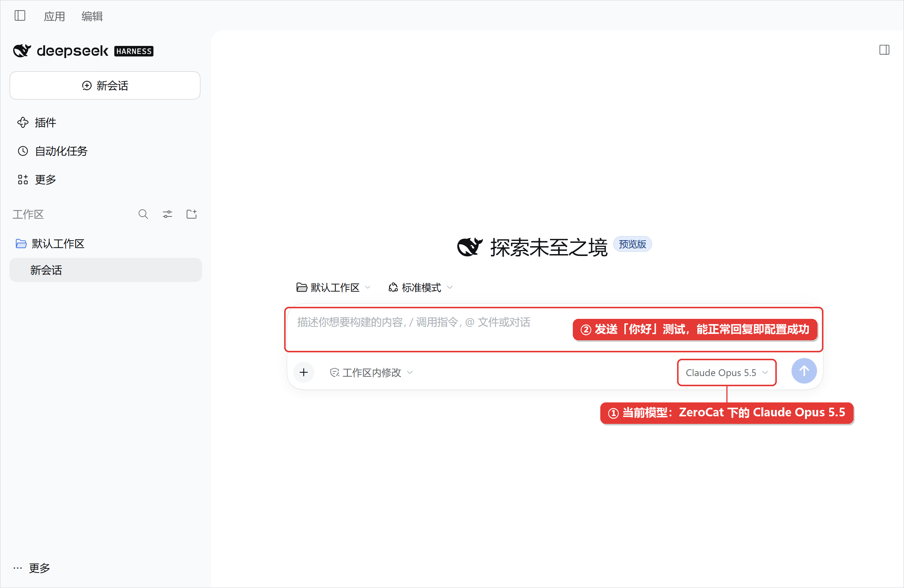Open the 编辑 menu
This screenshot has width=904, height=588.
click(x=92, y=16)
